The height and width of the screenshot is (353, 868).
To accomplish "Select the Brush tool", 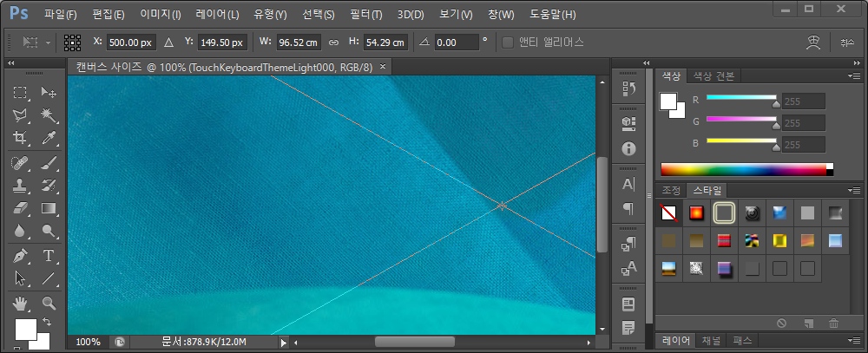I will pyautogui.click(x=49, y=163).
